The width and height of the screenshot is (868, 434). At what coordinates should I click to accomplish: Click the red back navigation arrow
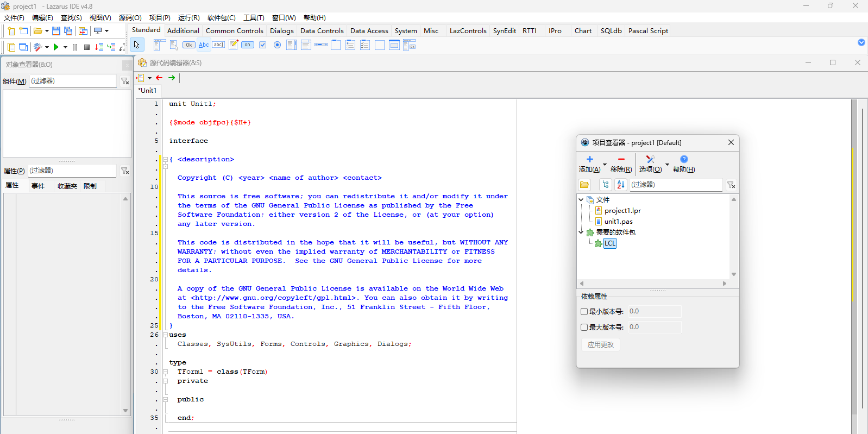159,78
